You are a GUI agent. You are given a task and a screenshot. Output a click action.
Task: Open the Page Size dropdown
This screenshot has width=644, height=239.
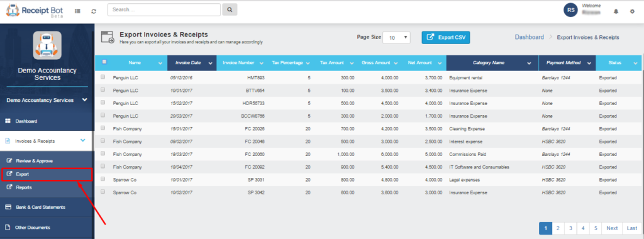coord(396,37)
